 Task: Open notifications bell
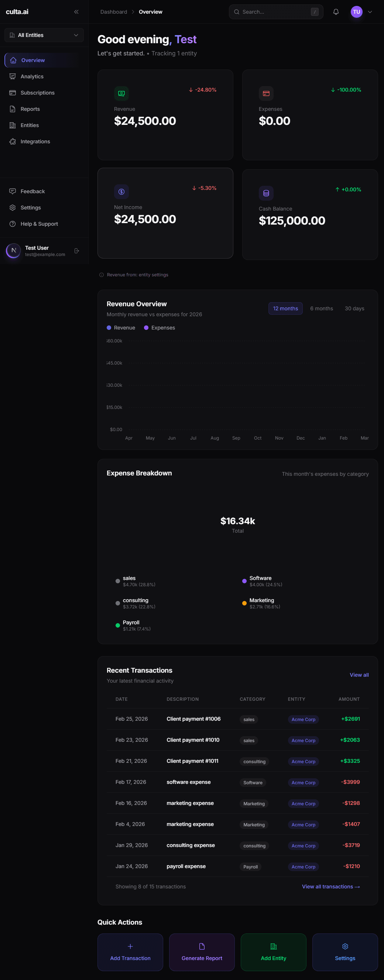[x=336, y=12]
